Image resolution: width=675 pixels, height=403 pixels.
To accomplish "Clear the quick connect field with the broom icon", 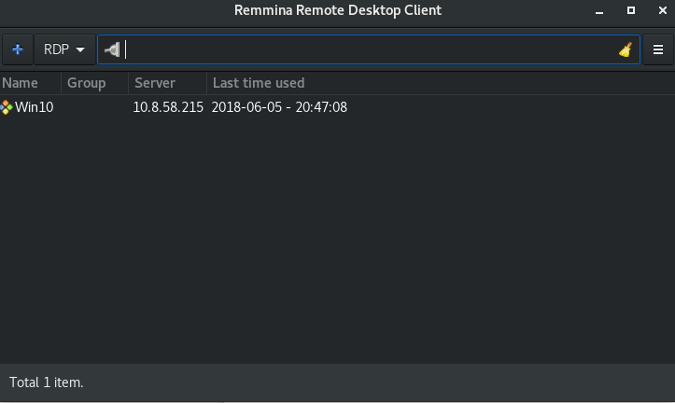I will 625,50.
